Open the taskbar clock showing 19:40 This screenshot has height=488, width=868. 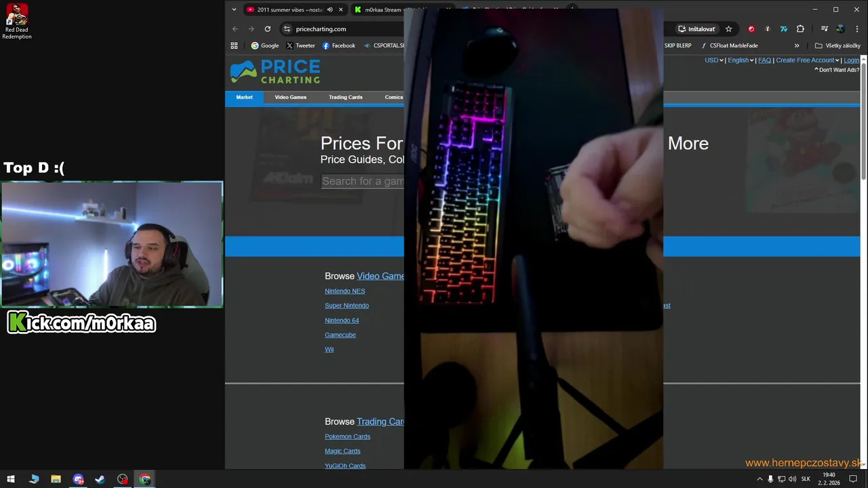coord(829,479)
